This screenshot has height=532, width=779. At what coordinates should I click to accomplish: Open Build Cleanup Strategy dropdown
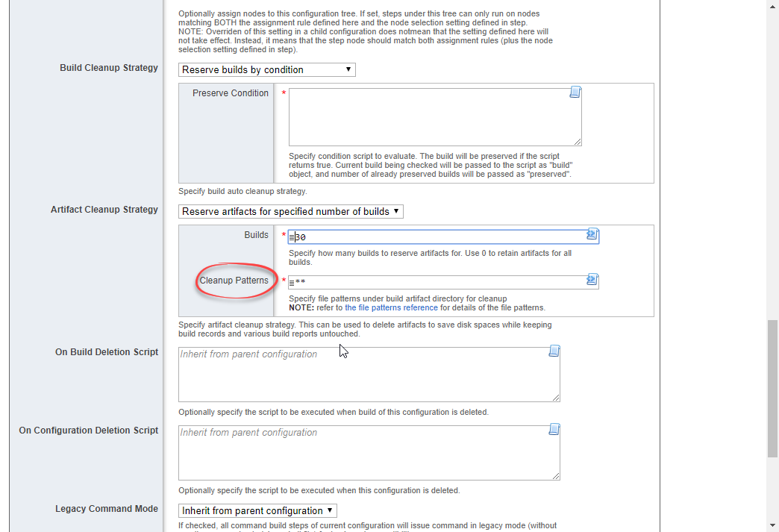pyautogui.click(x=267, y=69)
